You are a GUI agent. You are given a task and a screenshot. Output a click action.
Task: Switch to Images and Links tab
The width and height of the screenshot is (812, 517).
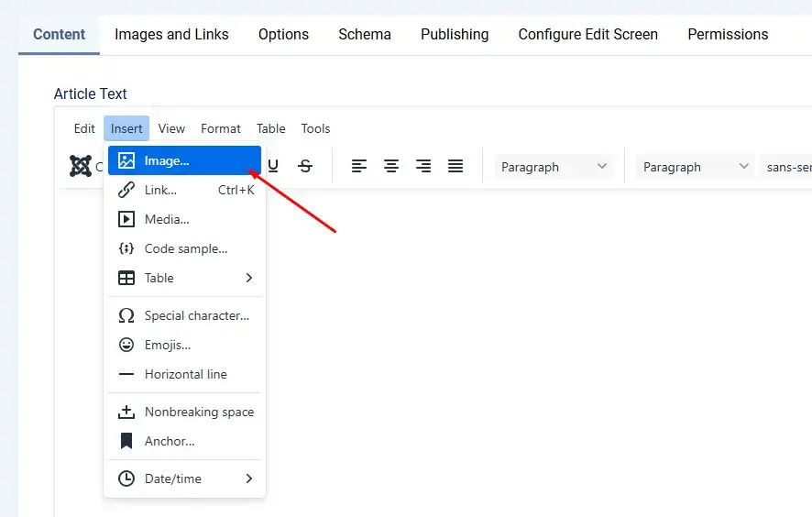tap(171, 34)
